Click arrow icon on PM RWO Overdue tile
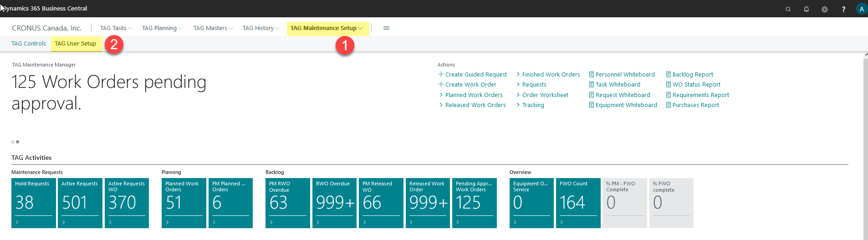 click(x=271, y=222)
